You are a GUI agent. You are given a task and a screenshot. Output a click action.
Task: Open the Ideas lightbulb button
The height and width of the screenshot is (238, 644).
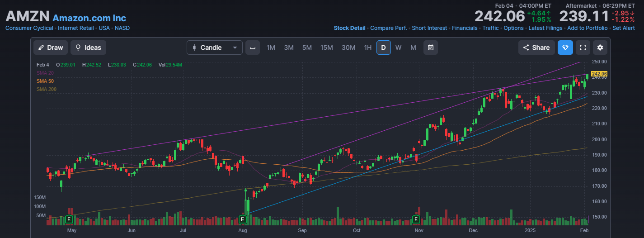tap(88, 48)
